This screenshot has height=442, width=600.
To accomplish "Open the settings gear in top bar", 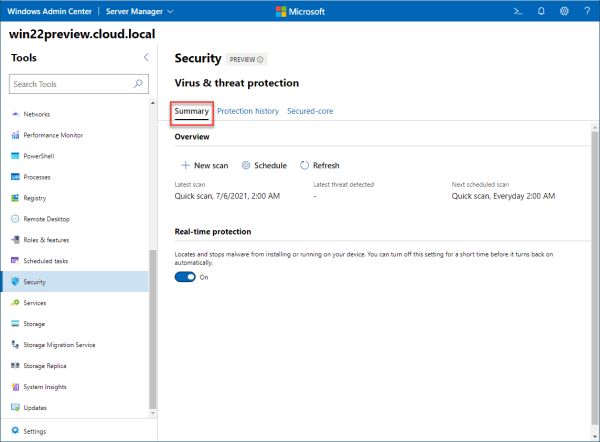I will [564, 11].
